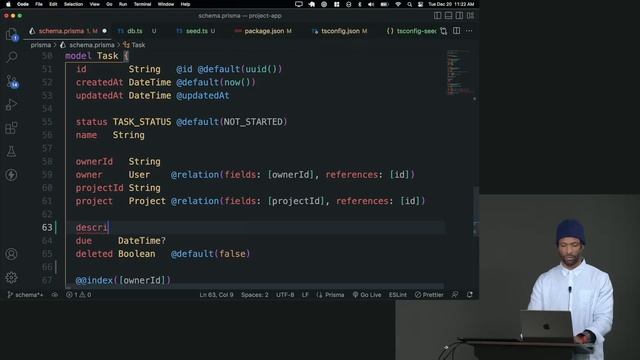Click the TASK_STATUS type on line 55

point(142,122)
